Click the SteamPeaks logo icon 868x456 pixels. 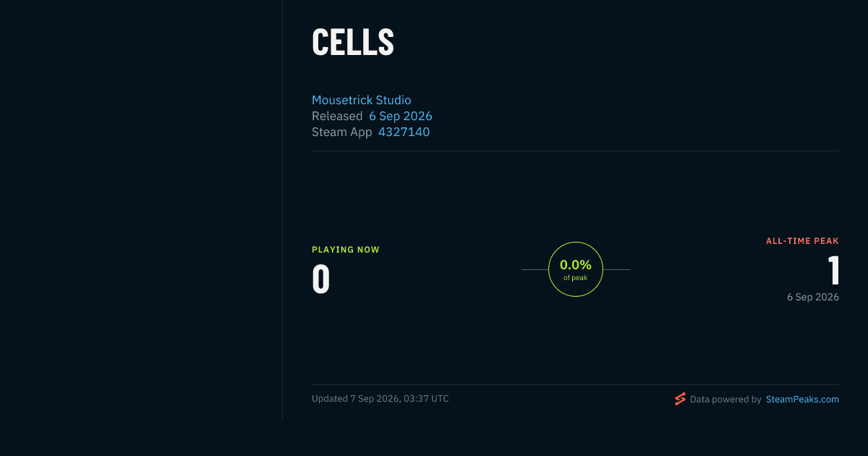pyautogui.click(x=680, y=399)
